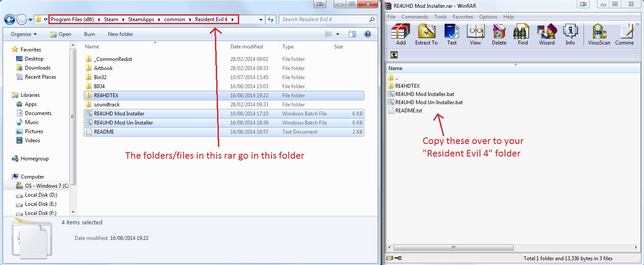644x265 pixels.
Task: Click the Homegroup icon in navigation pane
Action: [x=15, y=159]
